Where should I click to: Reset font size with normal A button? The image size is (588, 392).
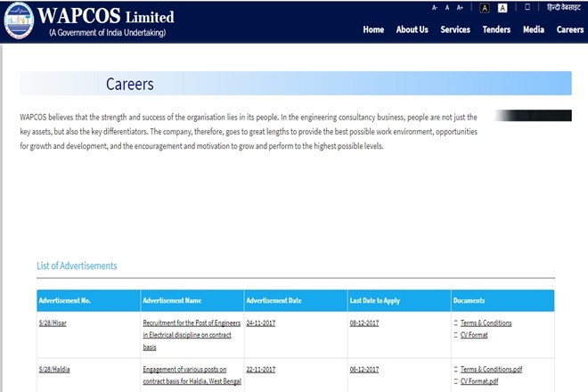click(x=447, y=7)
